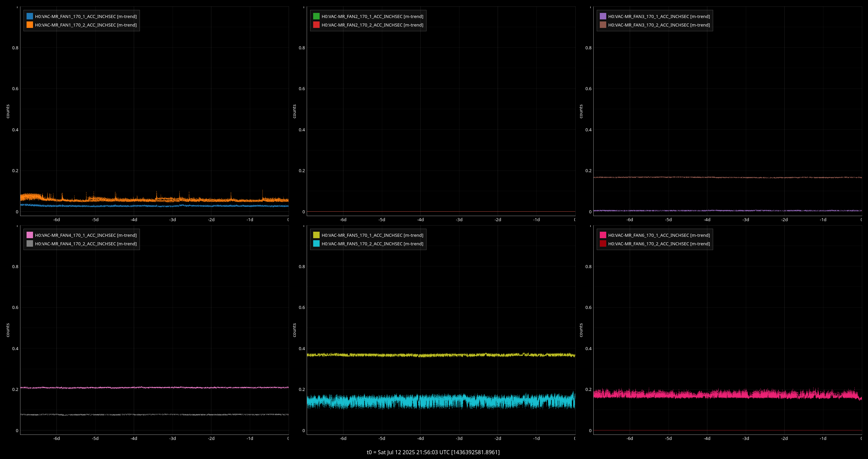Screen dimensions: 868x459
Task: Click the 0.8 y-axis tick in FAN1 plot
Action: tap(15, 48)
